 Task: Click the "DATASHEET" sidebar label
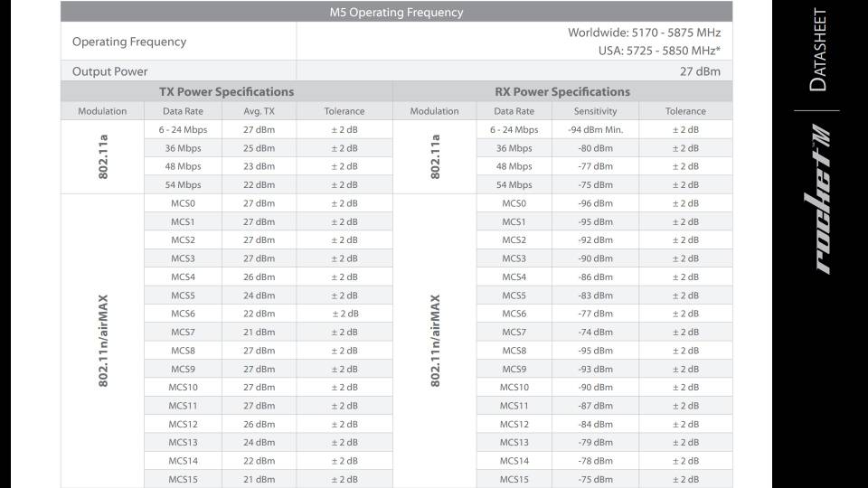[x=817, y=50]
